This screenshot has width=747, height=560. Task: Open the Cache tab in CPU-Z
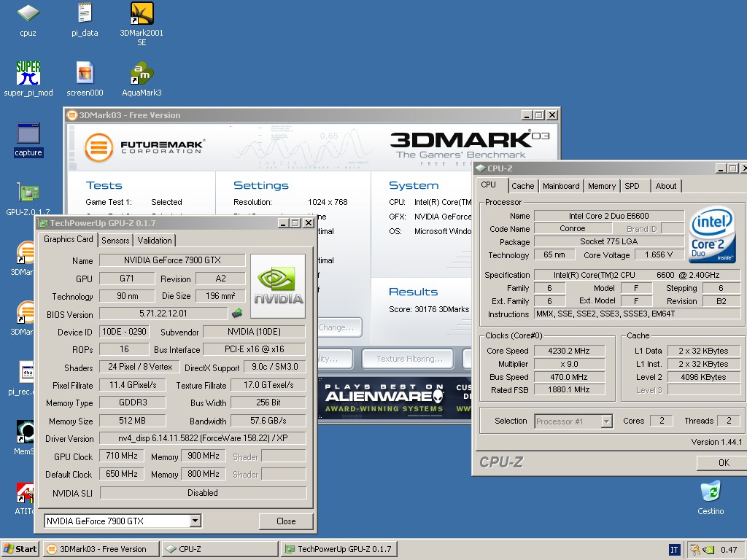[522, 186]
